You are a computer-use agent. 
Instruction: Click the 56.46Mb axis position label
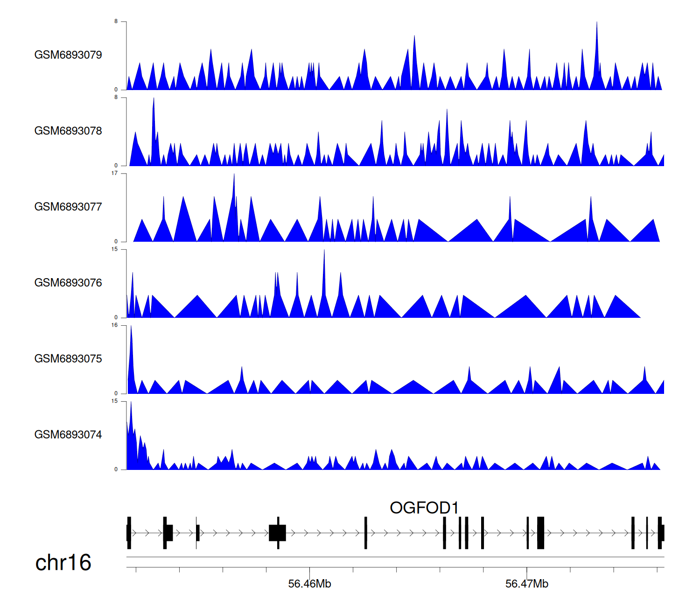309,584
